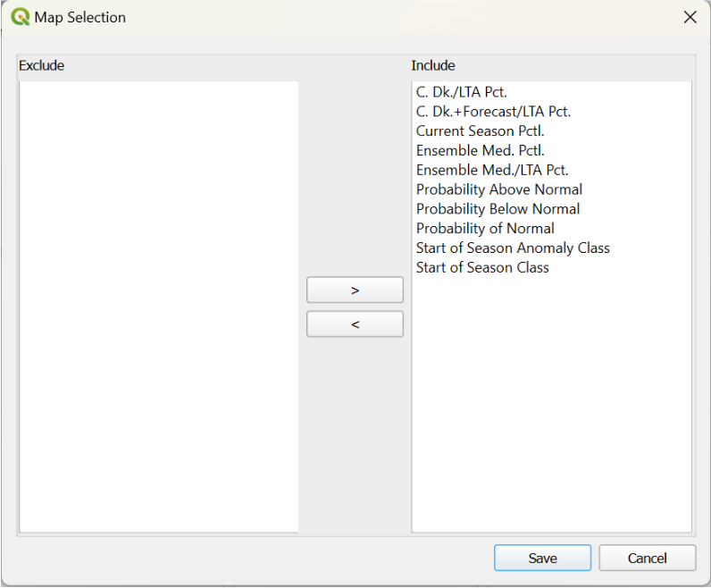Choose Current Season Pctl. from the list
711x588 pixels.
pyautogui.click(x=480, y=131)
